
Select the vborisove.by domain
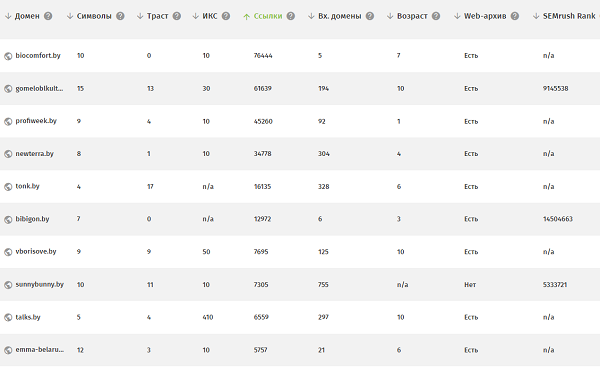[x=36, y=252]
